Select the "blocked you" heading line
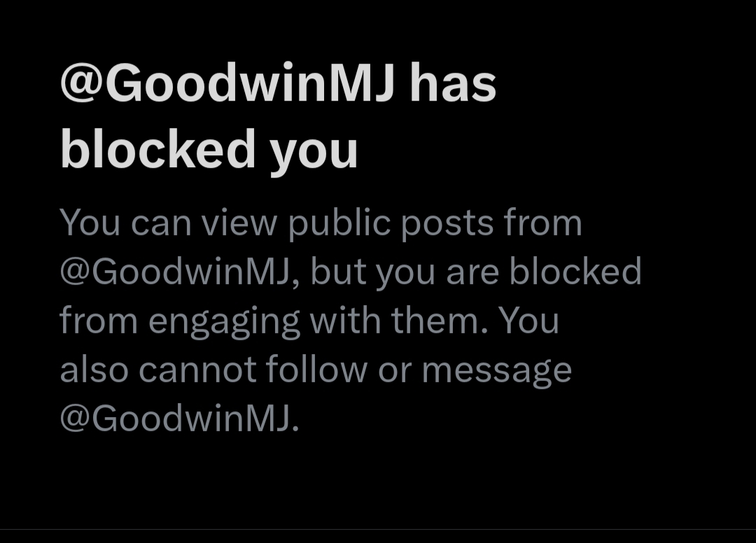Screen dimensions: 756x543 (x=209, y=150)
